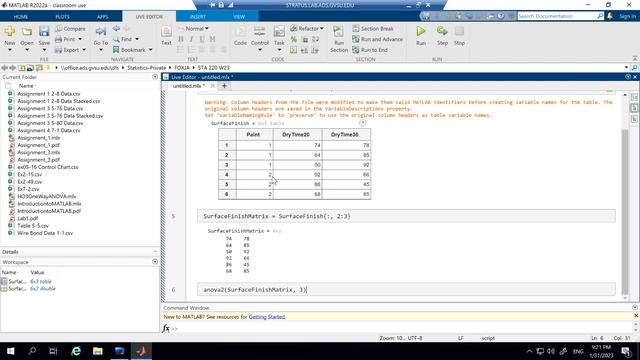Insert a Section Break
Viewport: 640px width, 360px height.
coord(373,29)
